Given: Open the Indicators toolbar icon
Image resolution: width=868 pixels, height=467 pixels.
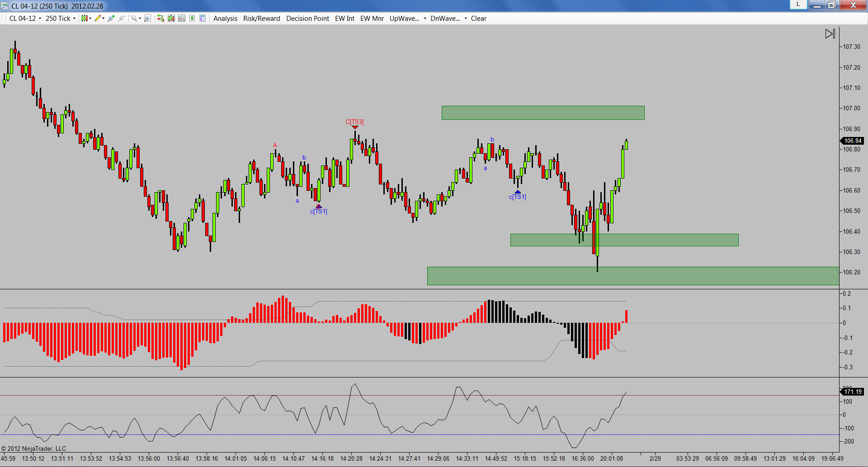Looking at the screenshot, I should click(171, 19).
